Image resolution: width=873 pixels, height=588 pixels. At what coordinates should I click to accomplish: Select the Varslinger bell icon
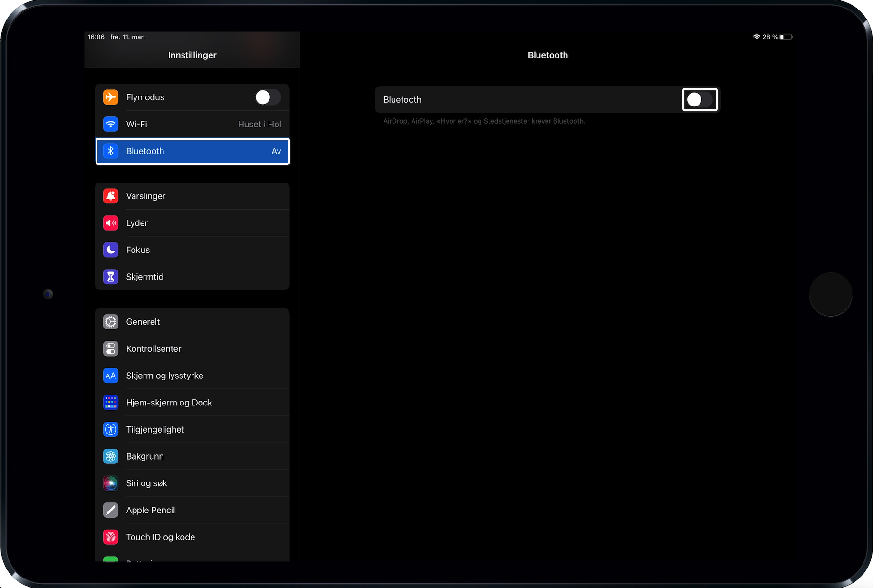pos(111,196)
